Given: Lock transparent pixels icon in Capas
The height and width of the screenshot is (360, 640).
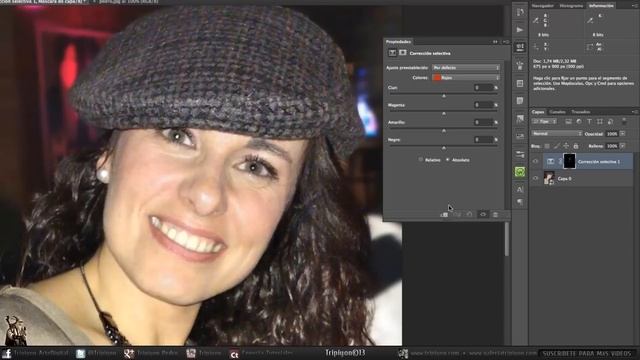Looking at the screenshot, I should coord(547,146).
